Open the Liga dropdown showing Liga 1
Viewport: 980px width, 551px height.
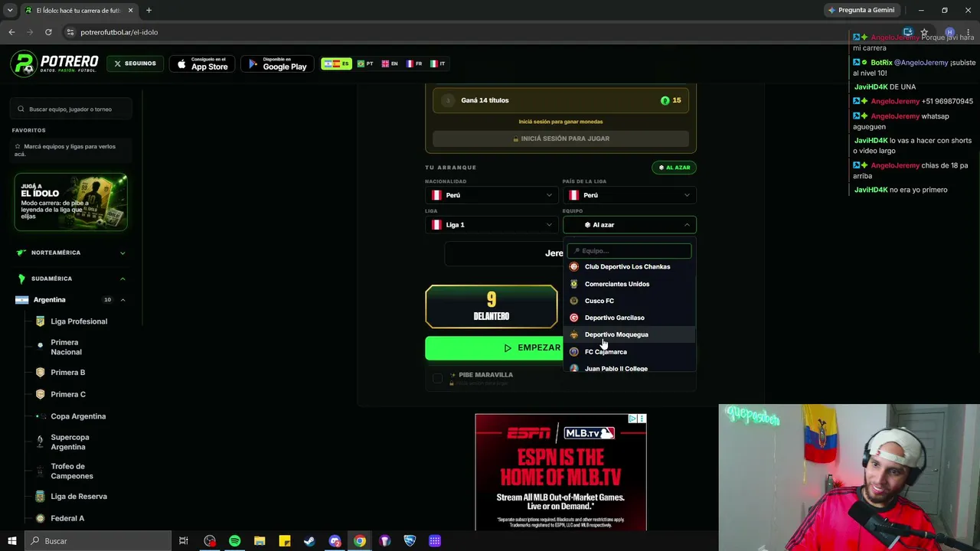tap(492, 225)
